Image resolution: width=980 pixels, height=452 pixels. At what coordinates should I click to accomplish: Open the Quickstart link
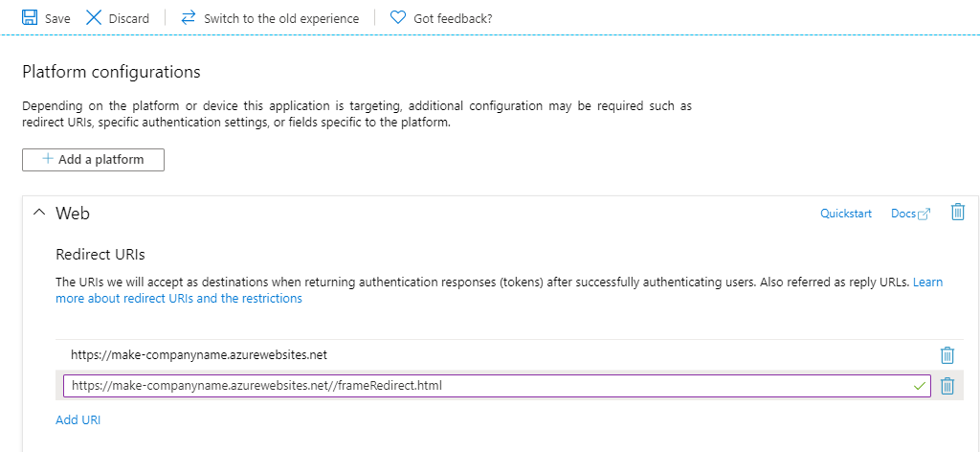coord(846,214)
